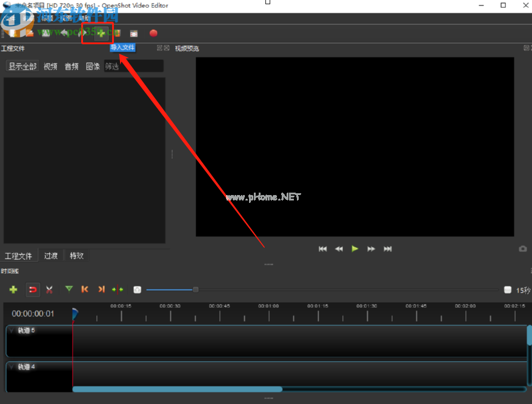Collapse the 轨道 5 track arrow
Viewport: 532px width, 404px height.
pos(12,331)
